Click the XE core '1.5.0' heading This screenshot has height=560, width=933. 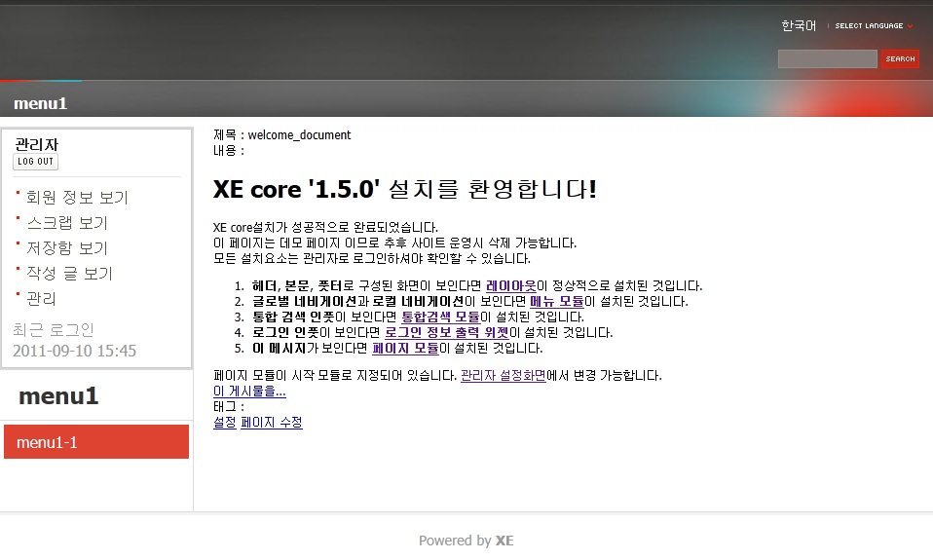click(404, 189)
